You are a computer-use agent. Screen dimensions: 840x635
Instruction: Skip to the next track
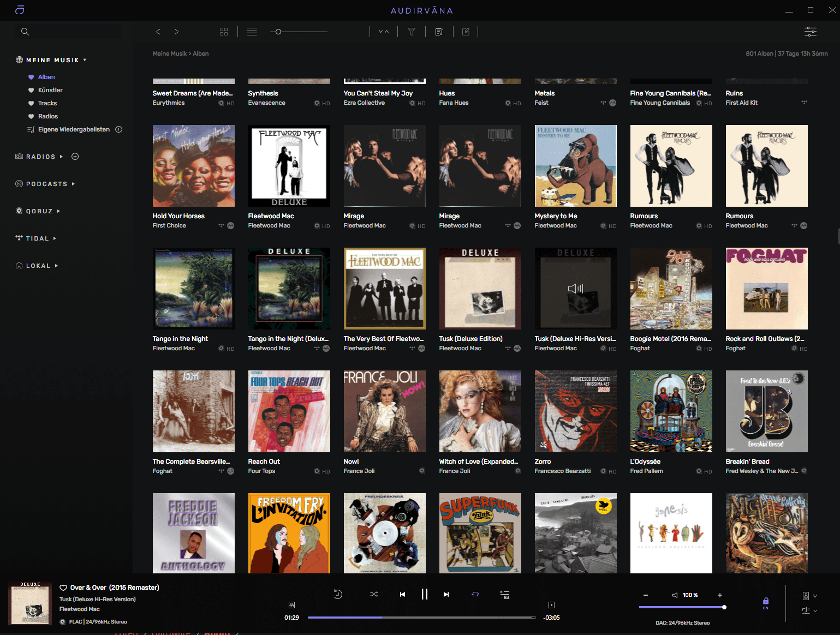point(446,595)
